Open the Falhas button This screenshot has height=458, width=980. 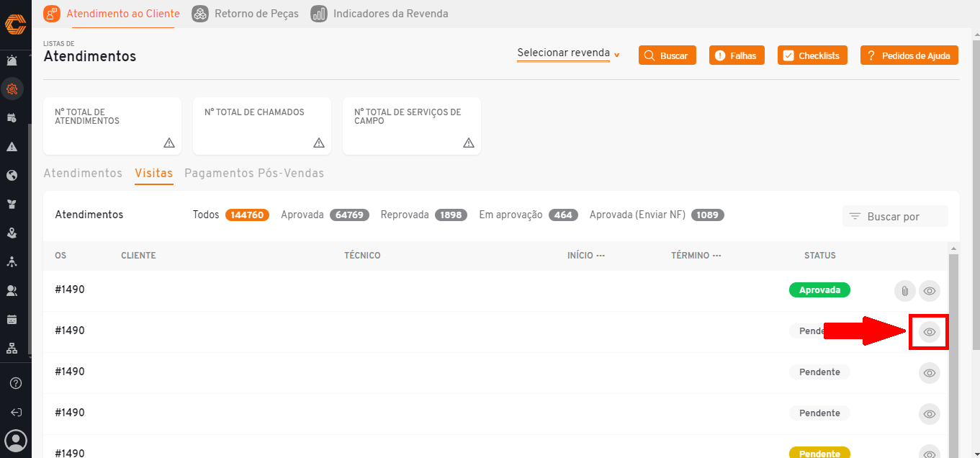coord(737,55)
